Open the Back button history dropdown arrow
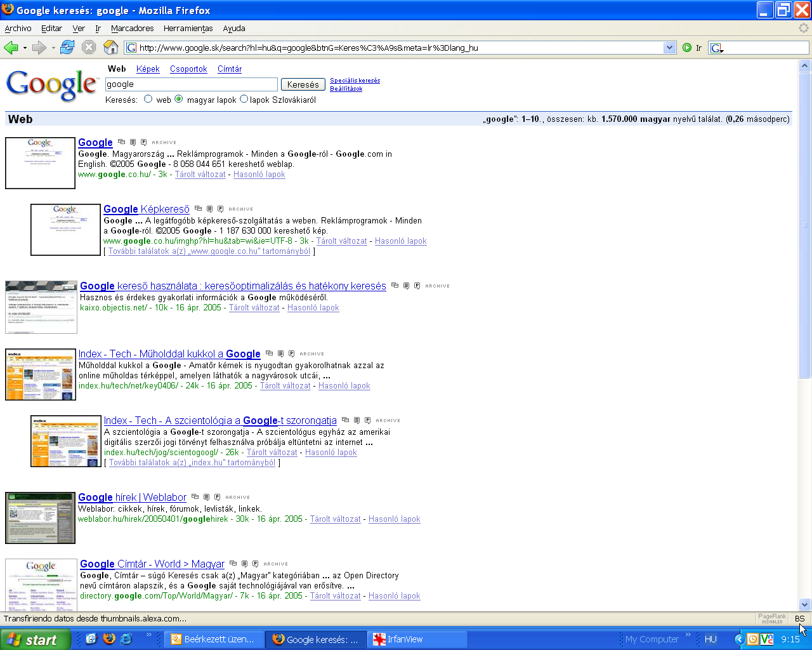This screenshot has height=650, width=812. point(25,48)
